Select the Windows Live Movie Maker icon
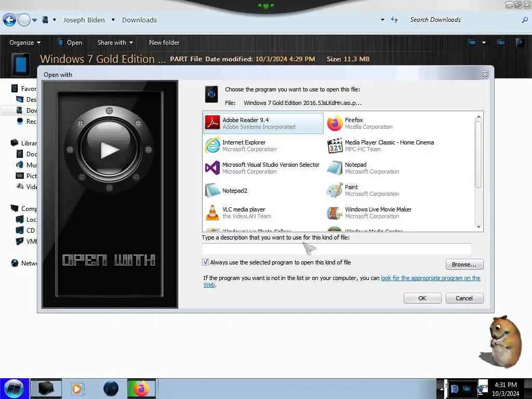This screenshot has height=399, width=532. 335,212
